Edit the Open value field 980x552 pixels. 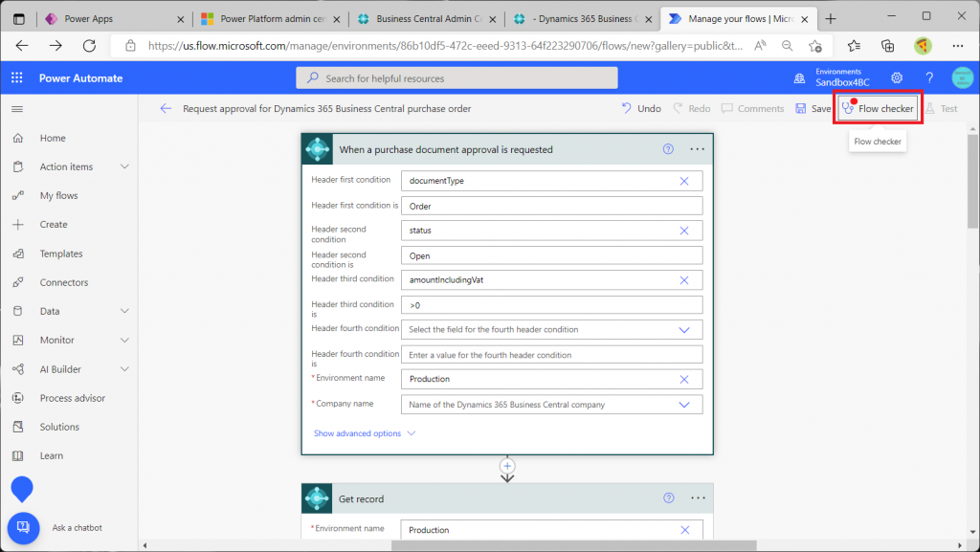click(552, 255)
